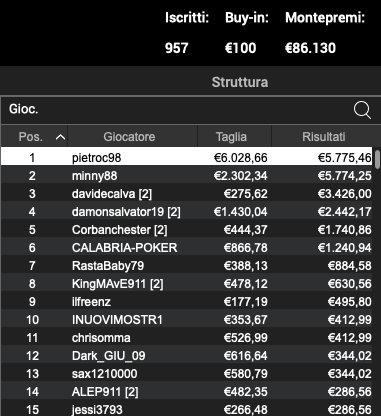Select player RastaBaby79

(x=108, y=266)
